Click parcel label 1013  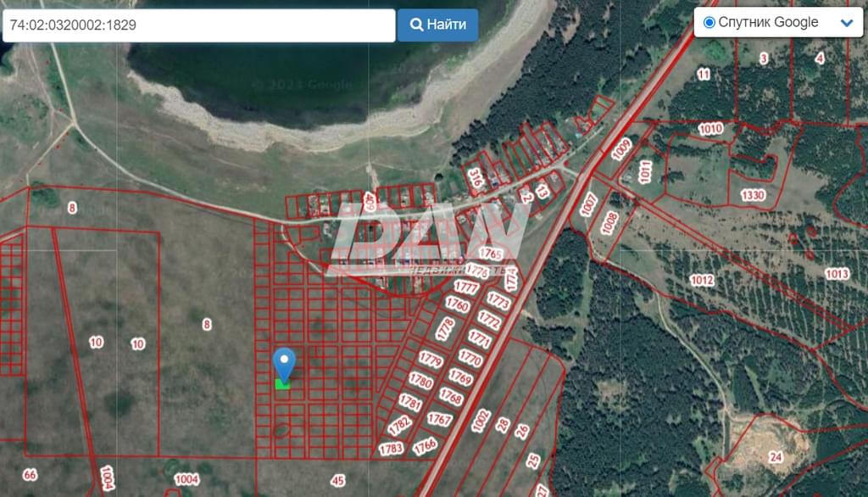click(x=837, y=274)
